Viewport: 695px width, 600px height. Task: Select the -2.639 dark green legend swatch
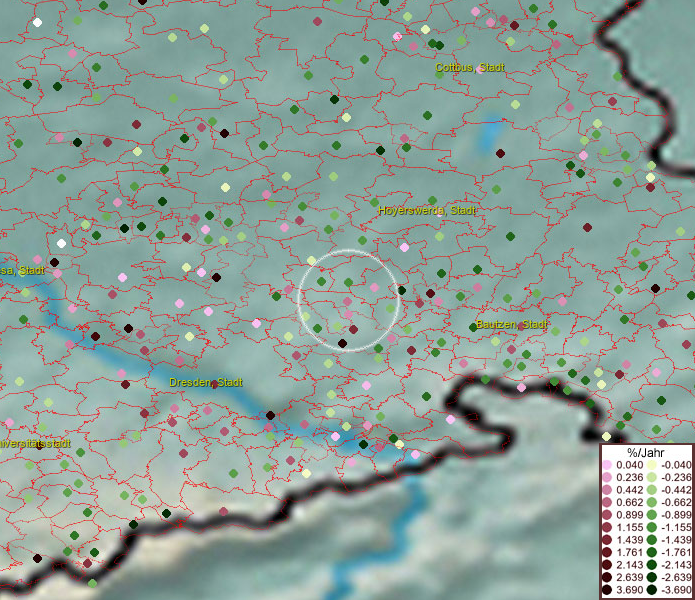652,577
